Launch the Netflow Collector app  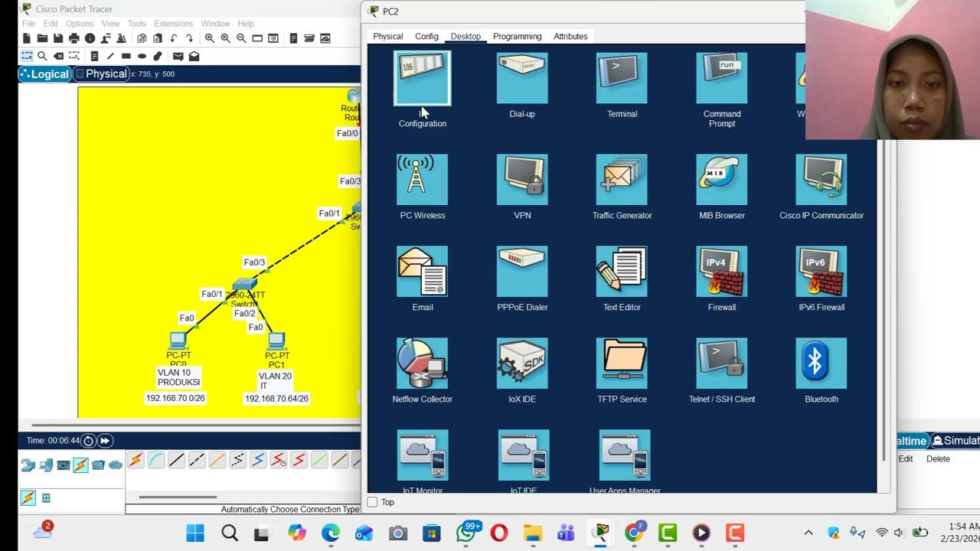click(x=423, y=364)
